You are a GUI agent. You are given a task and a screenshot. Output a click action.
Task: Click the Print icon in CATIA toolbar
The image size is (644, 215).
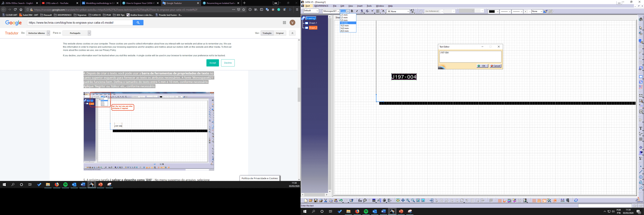[x=321, y=200]
